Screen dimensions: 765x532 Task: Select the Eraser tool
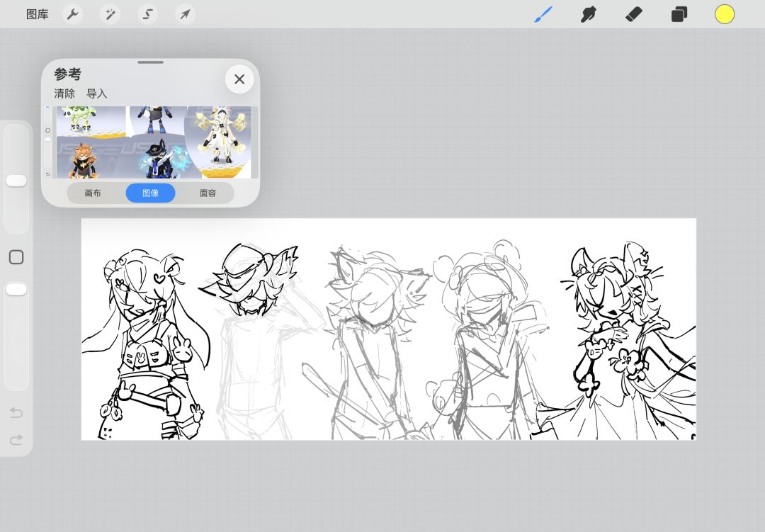[x=634, y=14]
